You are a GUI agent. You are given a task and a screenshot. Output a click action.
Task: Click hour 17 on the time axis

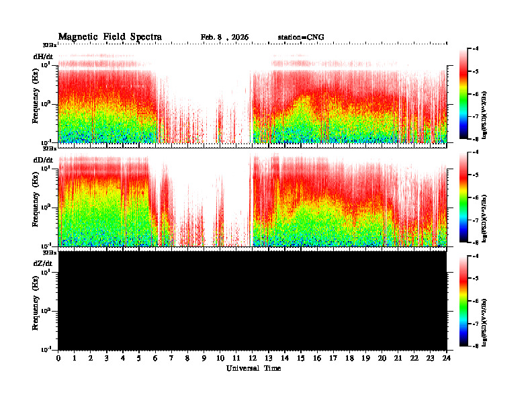point(333,359)
